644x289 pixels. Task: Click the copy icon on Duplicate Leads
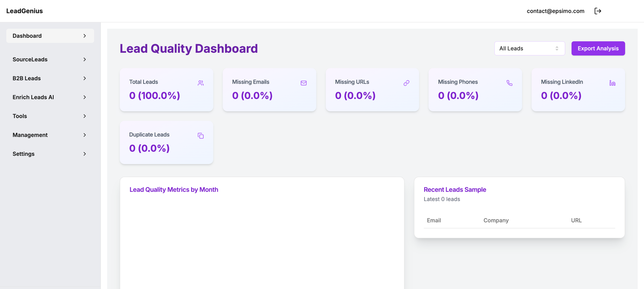(x=200, y=136)
